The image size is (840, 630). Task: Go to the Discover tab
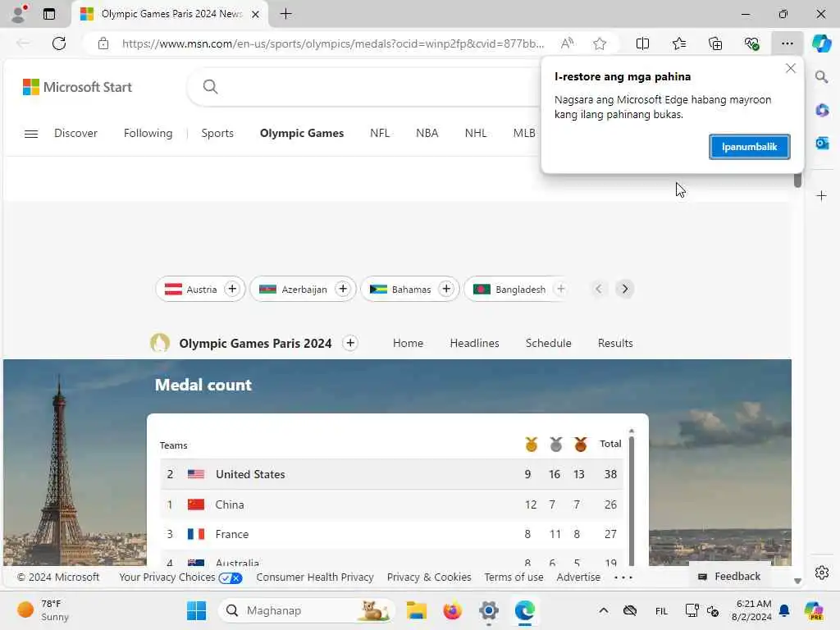point(75,133)
